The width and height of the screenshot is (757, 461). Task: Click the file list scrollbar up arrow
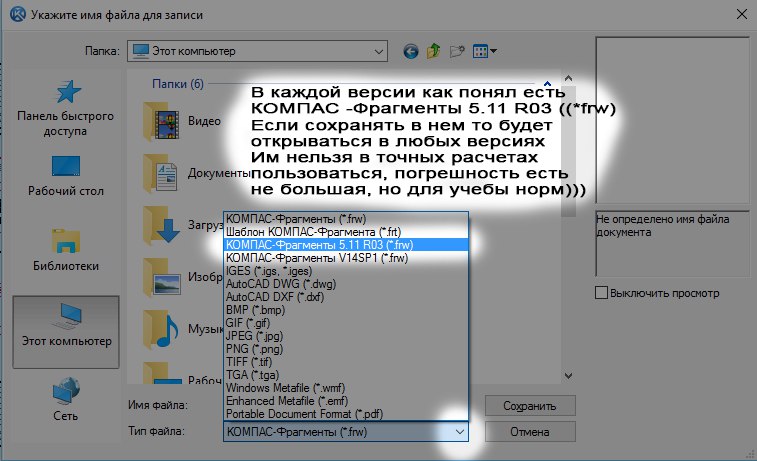[568, 78]
